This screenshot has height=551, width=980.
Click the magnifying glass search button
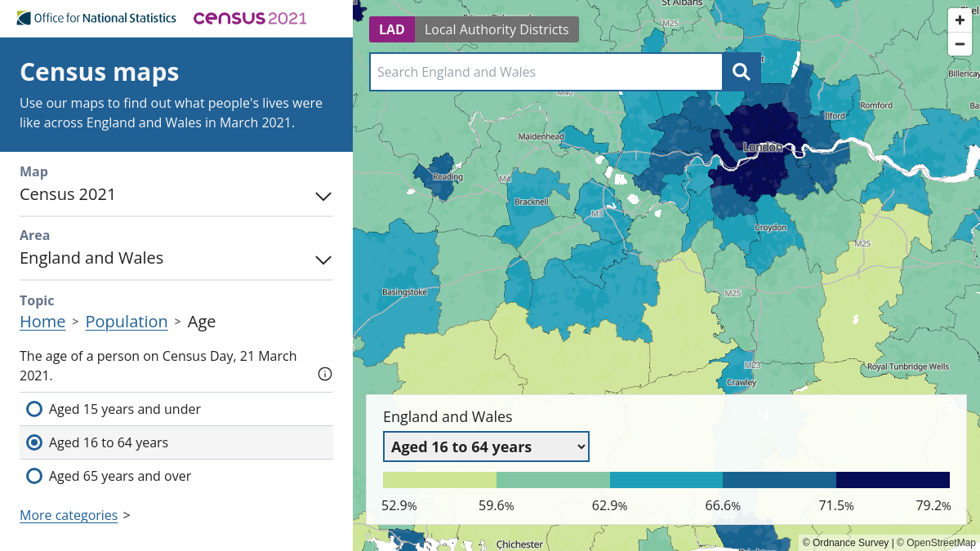point(742,72)
